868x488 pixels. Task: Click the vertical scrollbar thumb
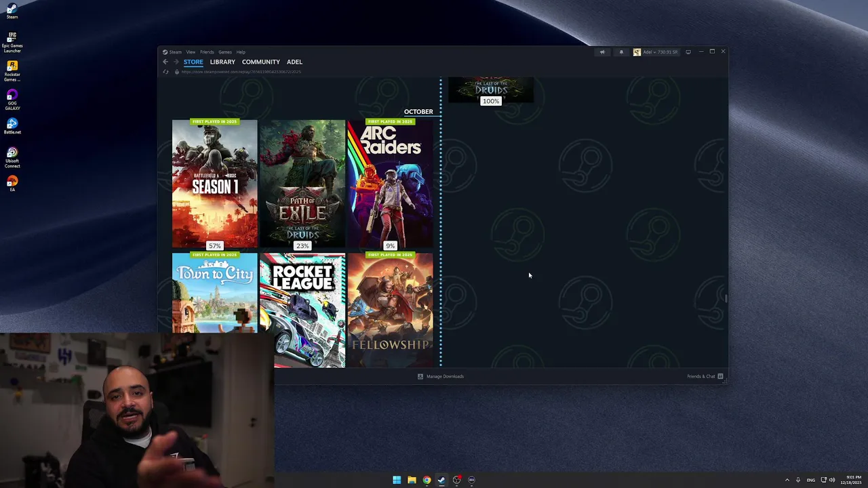(x=726, y=298)
